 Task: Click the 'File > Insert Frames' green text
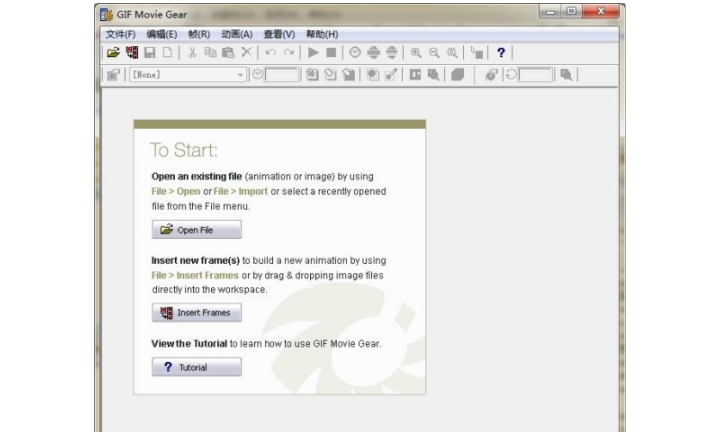coord(195,275)
